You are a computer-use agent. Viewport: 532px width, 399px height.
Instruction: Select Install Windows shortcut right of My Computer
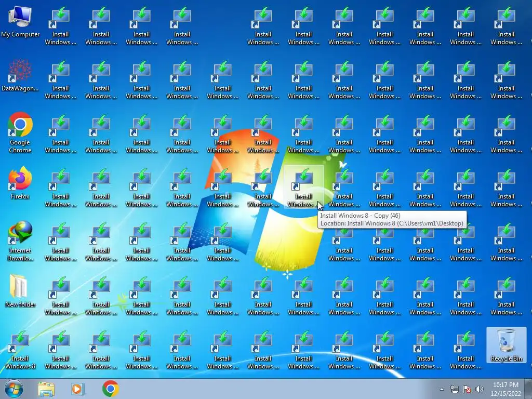[x=60, y=26]
